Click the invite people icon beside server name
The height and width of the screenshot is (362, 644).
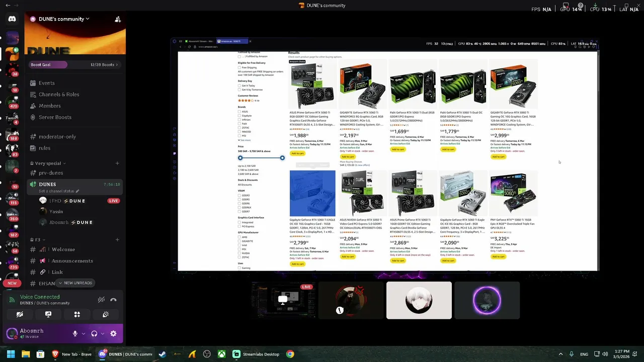(x=118, y=19)
